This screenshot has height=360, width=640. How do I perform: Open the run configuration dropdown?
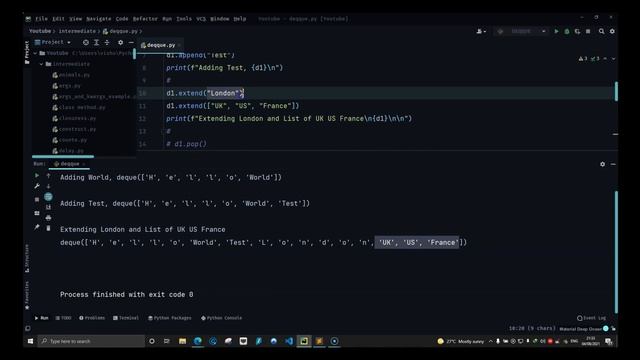522,31
